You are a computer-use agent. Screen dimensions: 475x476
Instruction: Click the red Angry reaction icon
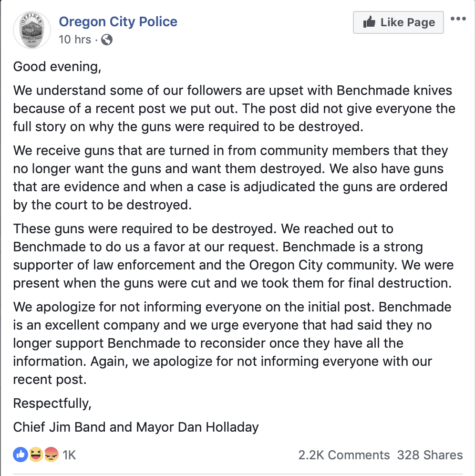tap(50, 455)
